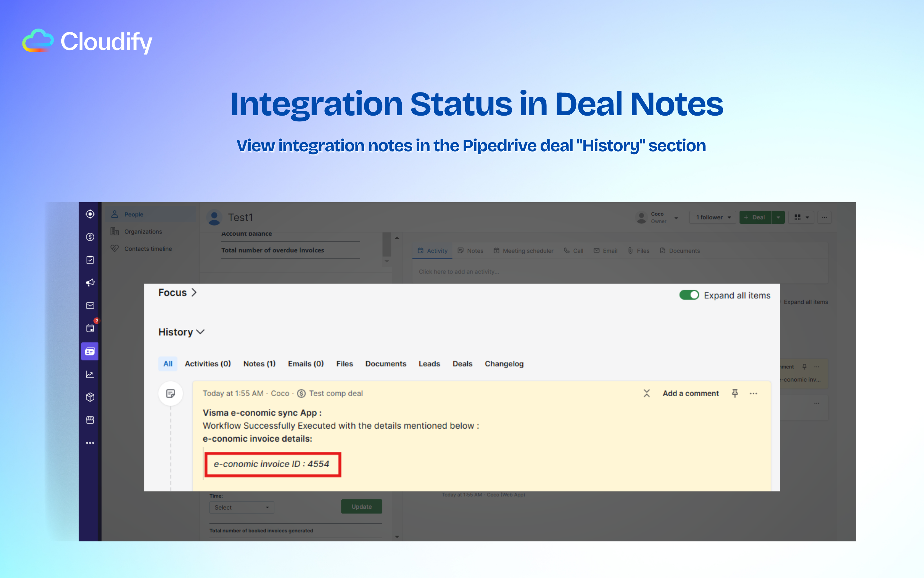This screenshot has height=578, width=924.
Task: Switch to Files history tab
Action: (x=344, y=363)
